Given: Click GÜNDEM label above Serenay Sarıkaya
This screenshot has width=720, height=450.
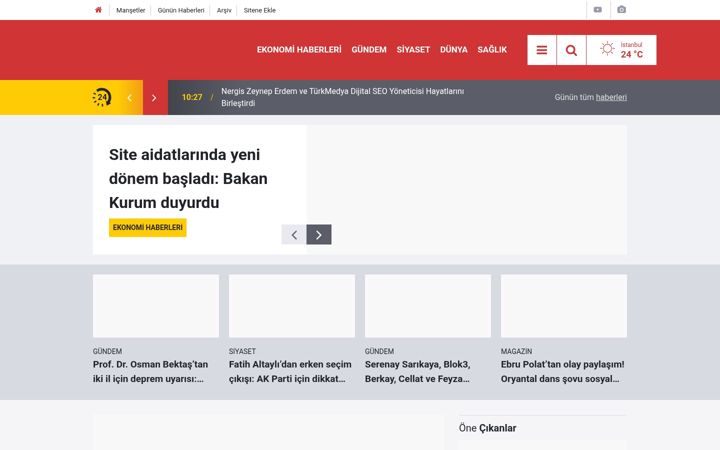Looking at the screenshot, I should [x=379, y=351].
